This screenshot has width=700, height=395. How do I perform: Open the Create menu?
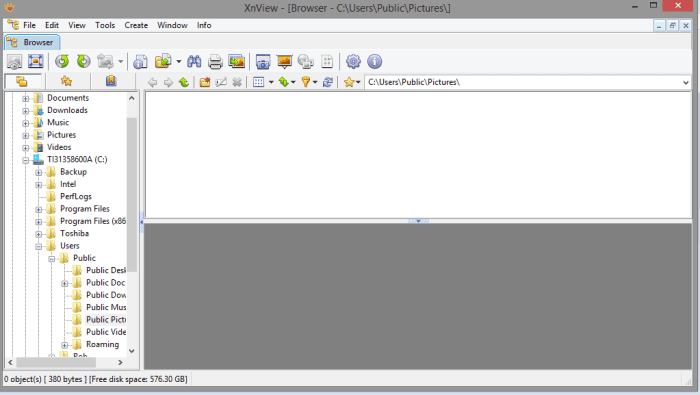point(136,25)
